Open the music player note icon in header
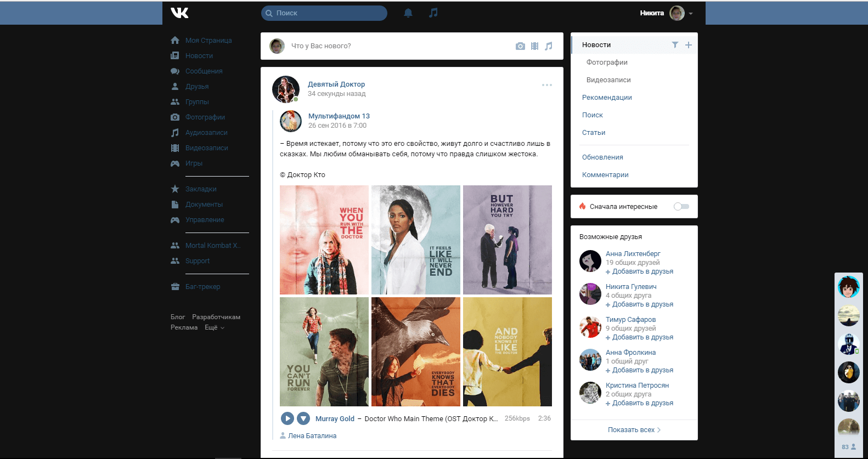Screen dimensions: 868x459 pos(433,13)
